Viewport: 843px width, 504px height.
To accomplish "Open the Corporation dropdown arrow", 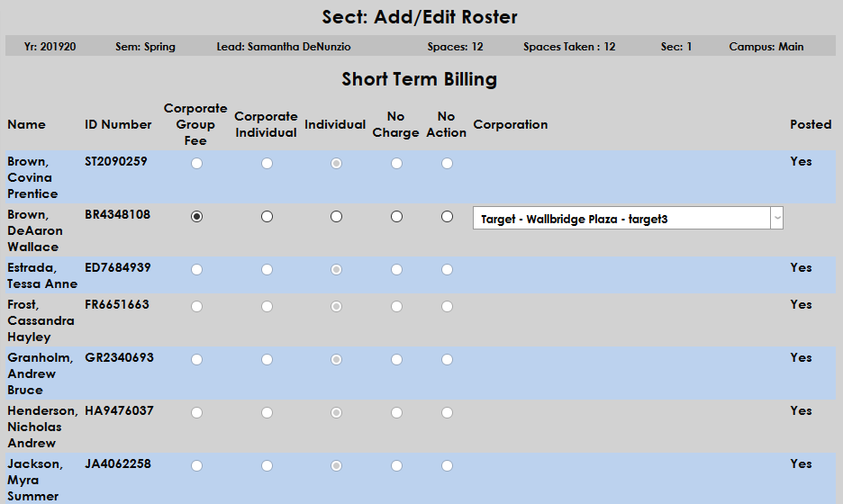I will [x=776, y=219].
